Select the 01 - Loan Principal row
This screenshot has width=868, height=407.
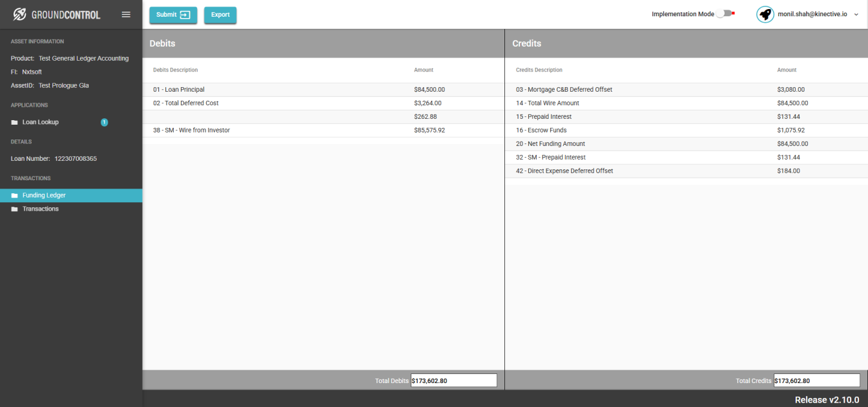[x=323, y=90]
